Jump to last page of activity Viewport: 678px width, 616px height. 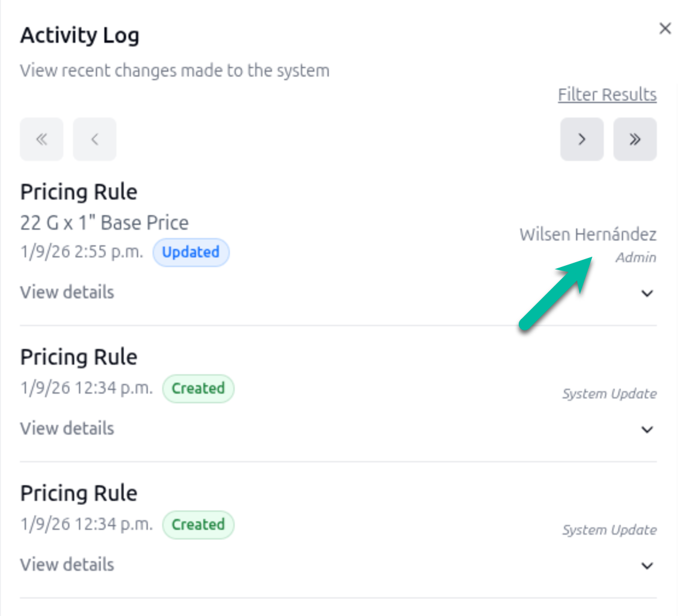(635, 139)
